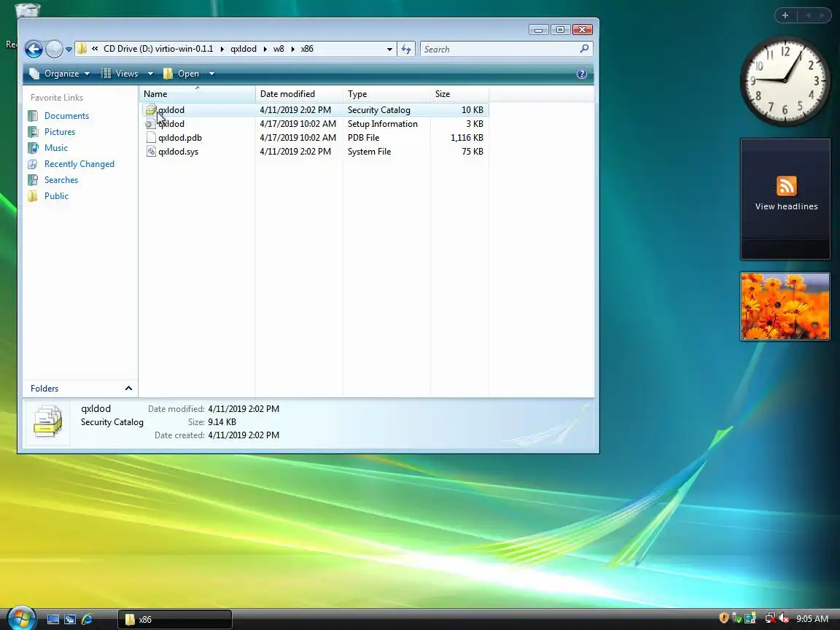Click the '1,116 KB' size cell
Image resolution: width=840 pixels, height=630 pixels.
coord(467,138)
